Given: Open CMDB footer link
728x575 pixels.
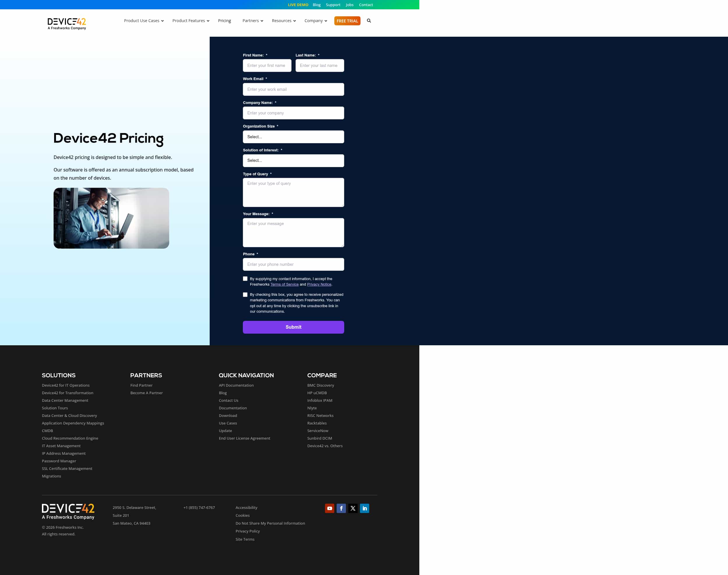Looking at the screenshot, I should pyautogui.click(x=47, y=431).
